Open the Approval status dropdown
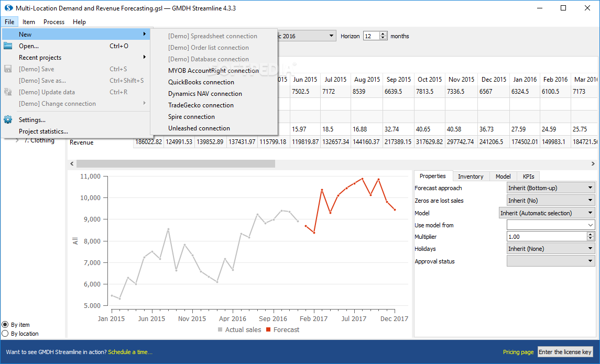Screen dimensions: 600x364 [x=551, y=261]
